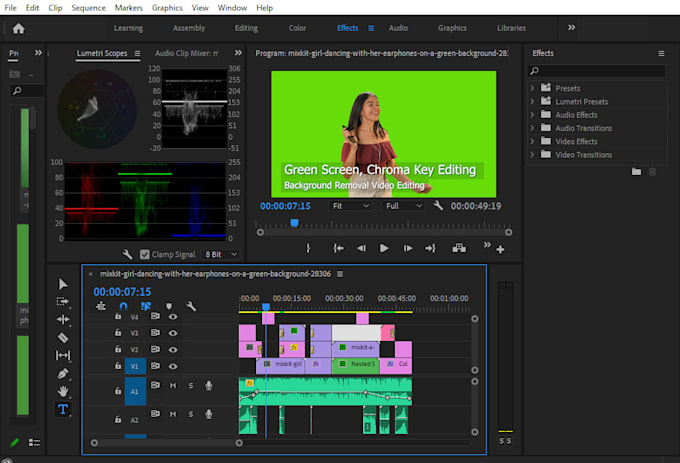The width and height of the screenshot is (680, 463).
Task: Step forward one frame
Action: 408,248
